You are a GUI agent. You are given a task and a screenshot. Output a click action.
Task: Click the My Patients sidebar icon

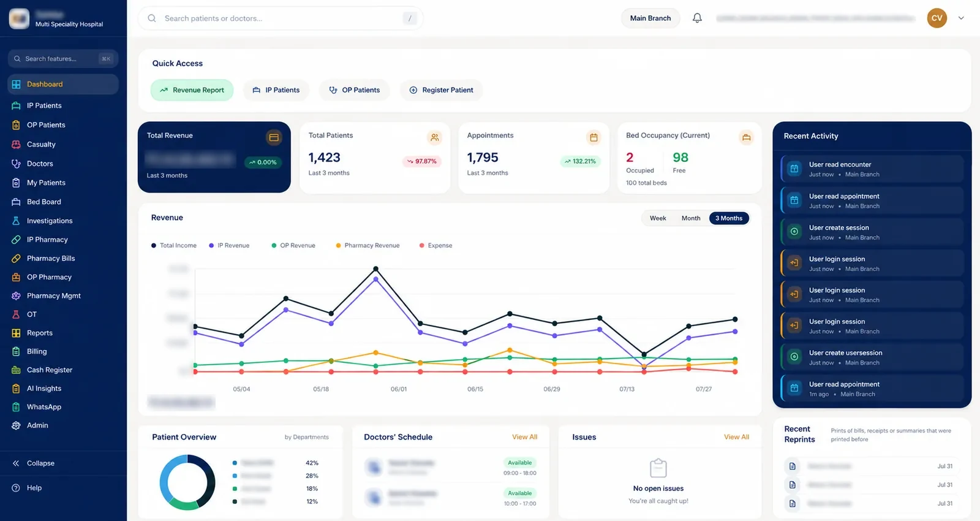pyautogui.click(x=16, y=183)
